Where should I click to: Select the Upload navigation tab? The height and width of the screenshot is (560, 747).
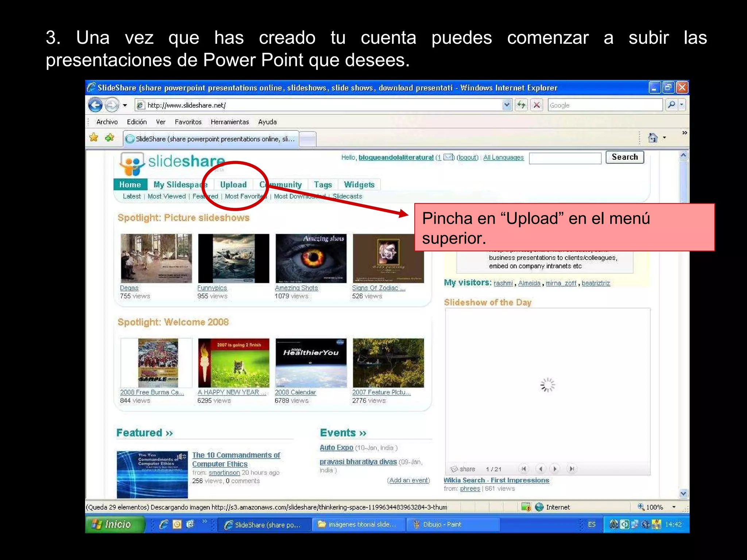pyautogui.click(x=233, y=185)
